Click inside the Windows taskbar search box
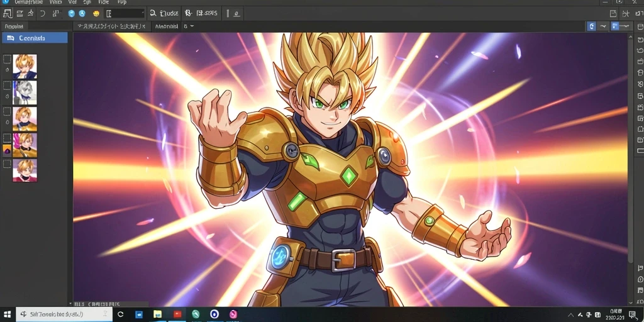This screenshot has height=322, width=644. click(64, 314)
